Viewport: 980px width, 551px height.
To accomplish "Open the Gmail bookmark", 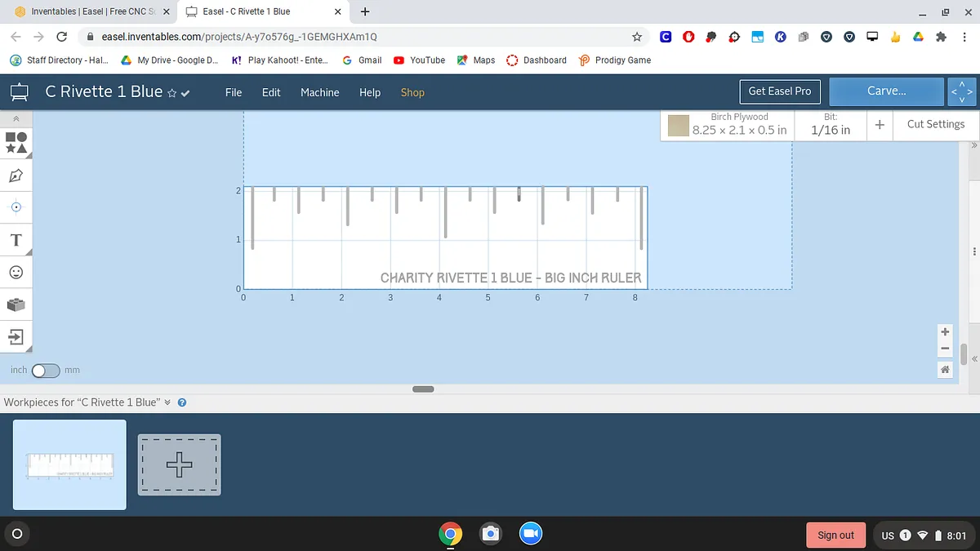I will tap(362, 60).
